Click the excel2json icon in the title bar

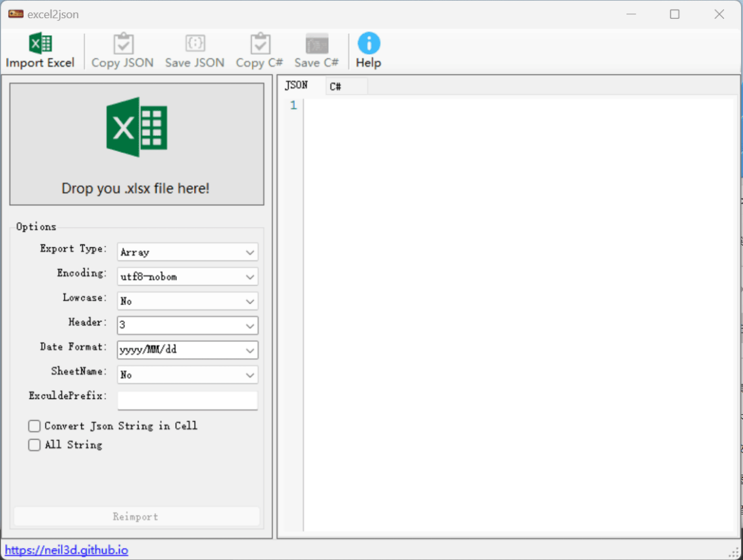tap(14, 13)
